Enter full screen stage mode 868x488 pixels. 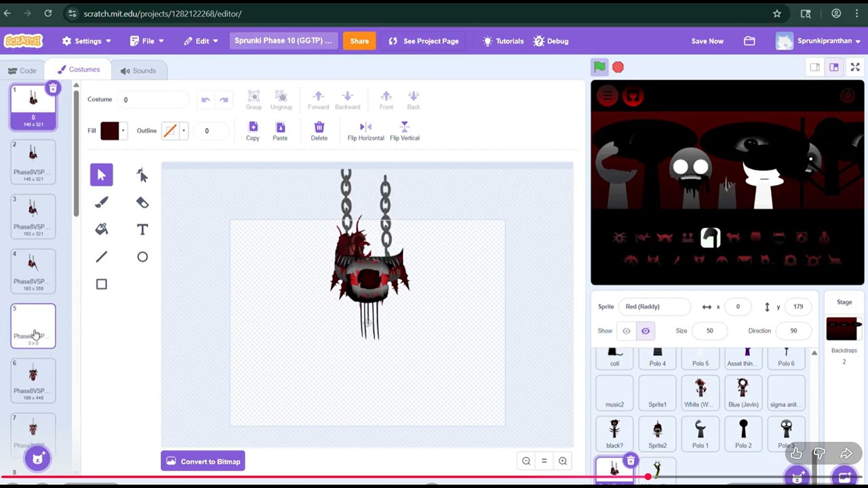[x=855, y=67]
